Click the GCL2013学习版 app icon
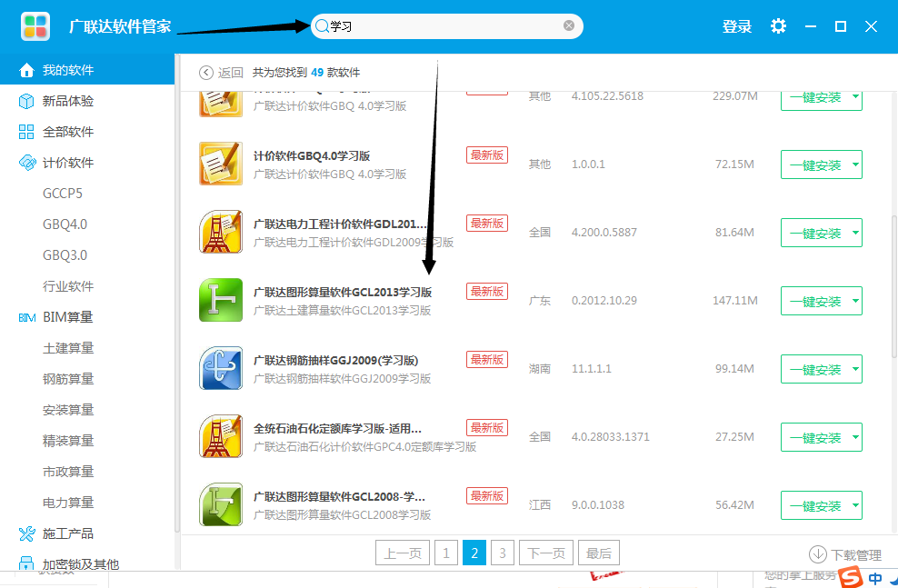Viewport: 898px width, 588px height. point(221,300)
